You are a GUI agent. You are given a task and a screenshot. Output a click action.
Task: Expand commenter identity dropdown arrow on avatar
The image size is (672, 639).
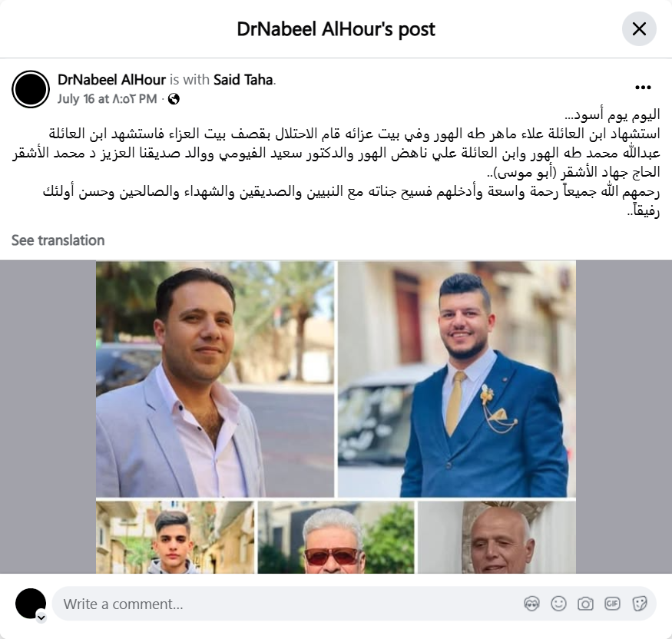tap(41, 617)
